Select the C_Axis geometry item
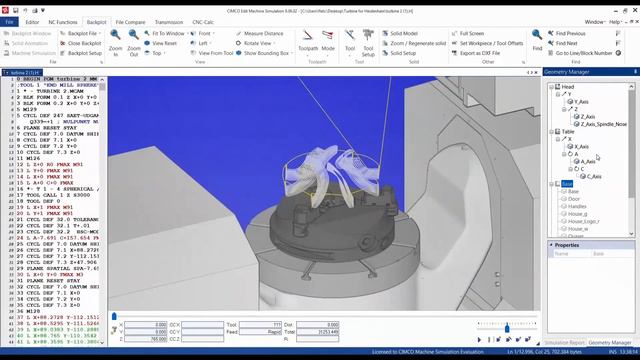640x360 pixels. (x=594, y=176)
